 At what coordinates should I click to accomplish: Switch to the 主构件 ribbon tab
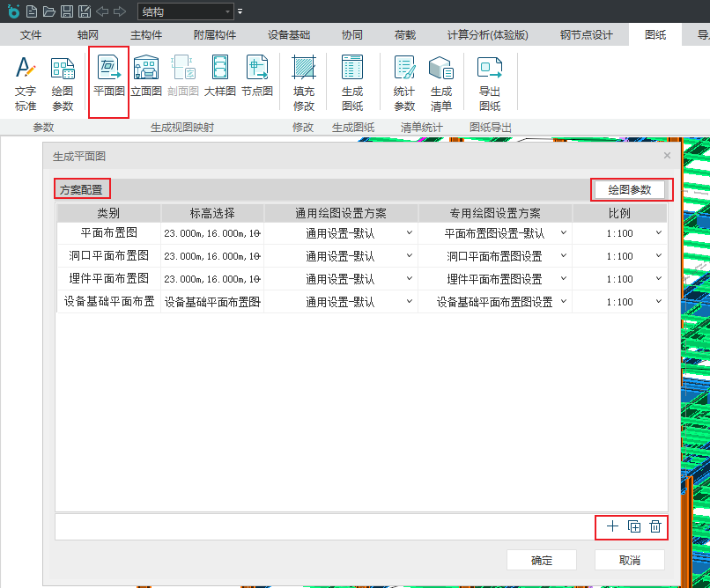pos(146,35)
